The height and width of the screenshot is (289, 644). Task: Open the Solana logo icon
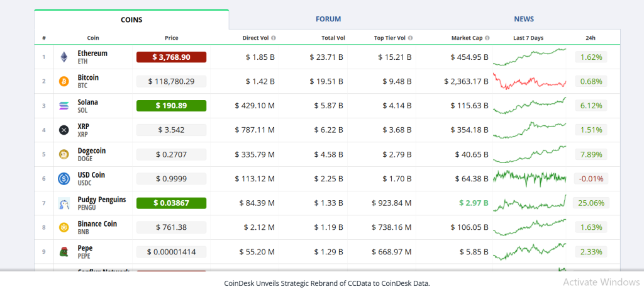[64, 106]
